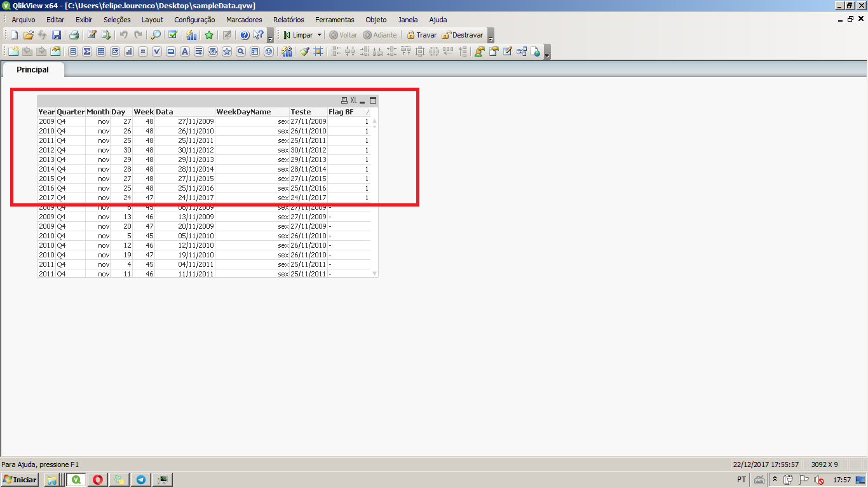Print the table via caption printer icon
The image size is (868, 488).
pyautogui.click(x=344, y=100)
